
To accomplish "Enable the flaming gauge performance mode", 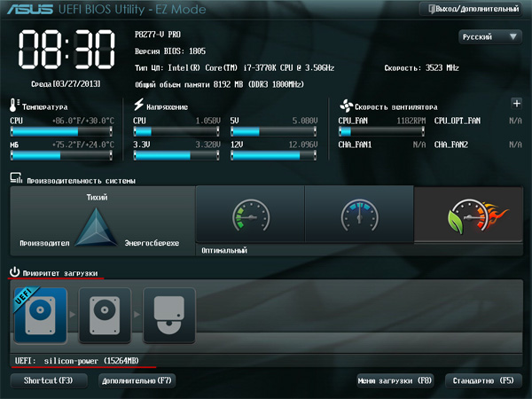I will pyautogui.click(x=467, y=215).
